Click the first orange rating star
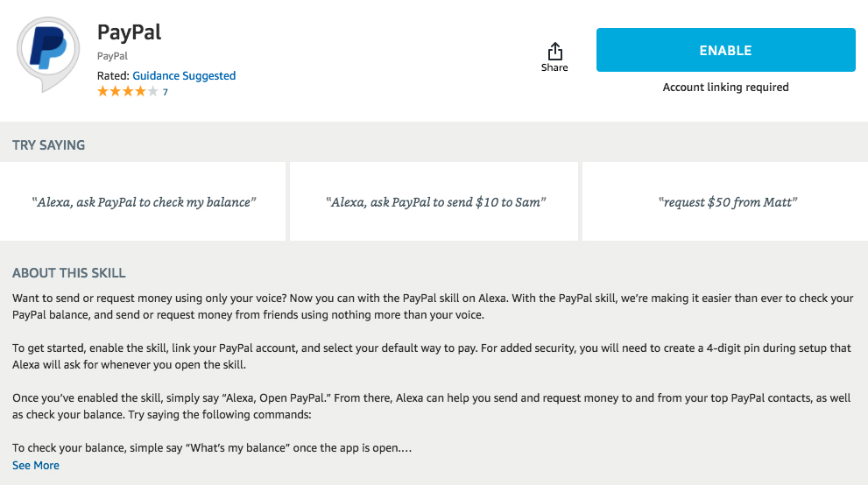Viewport: 868px width, 485px height. 103,92
